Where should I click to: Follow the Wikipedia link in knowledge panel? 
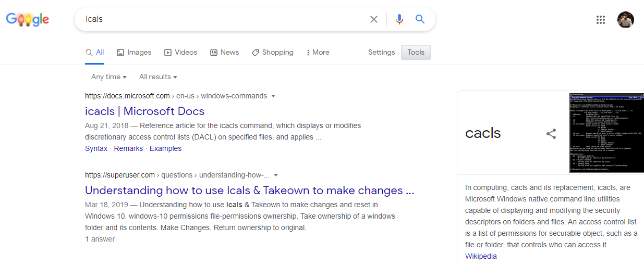click(481, 256)
